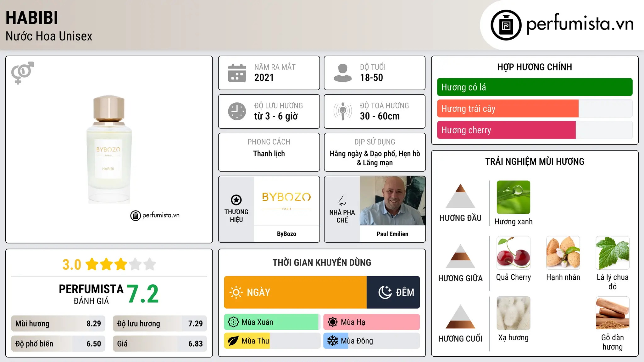This screenshot has width=644, height=362.
Task: Click the Độ lưu hương 7.29 score row
Action: click(160, 323)
